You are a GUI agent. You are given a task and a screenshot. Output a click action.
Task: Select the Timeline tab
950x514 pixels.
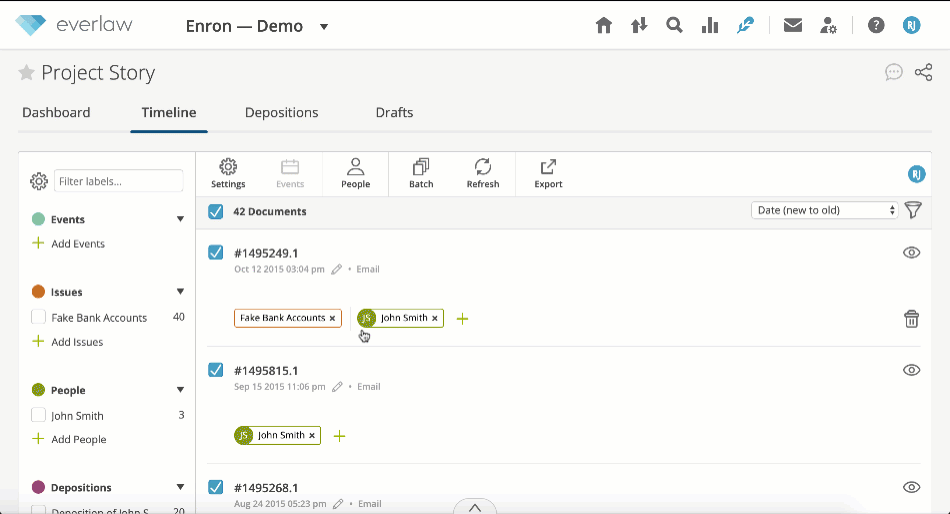pyautogui.click(x=169, y=113)
